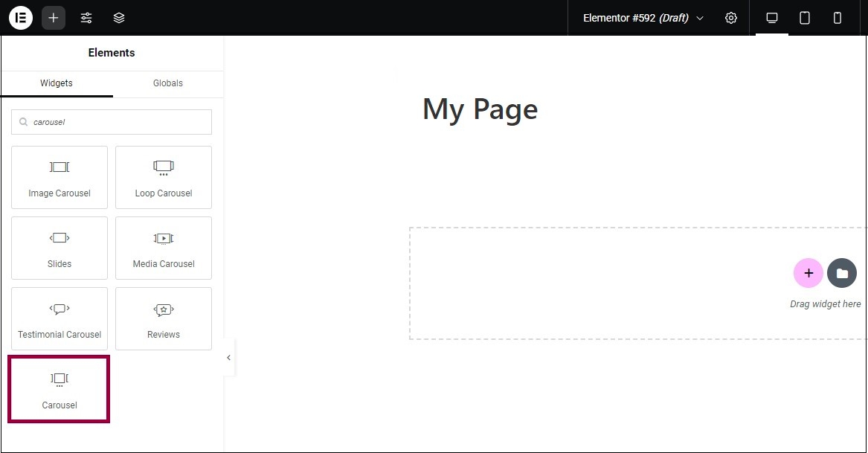This screenshot has height=453, width=868.
Task: Open page settings gear icon
Action: pos(731,18)
